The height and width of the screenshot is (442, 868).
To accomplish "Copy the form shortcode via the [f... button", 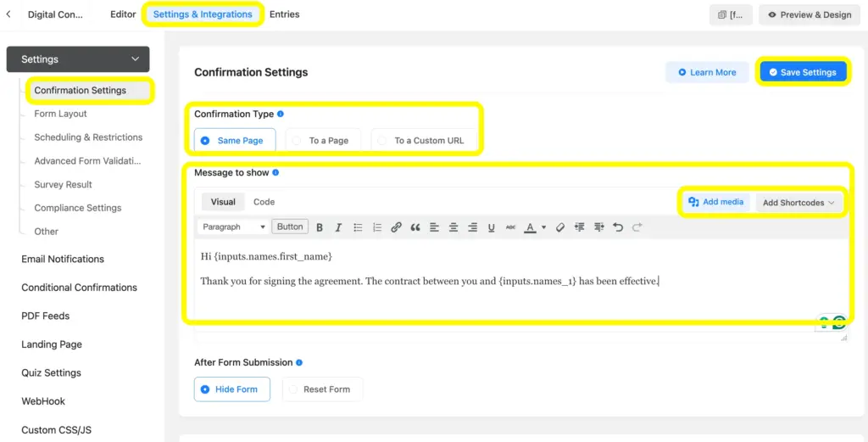I will tap(731, 15).
